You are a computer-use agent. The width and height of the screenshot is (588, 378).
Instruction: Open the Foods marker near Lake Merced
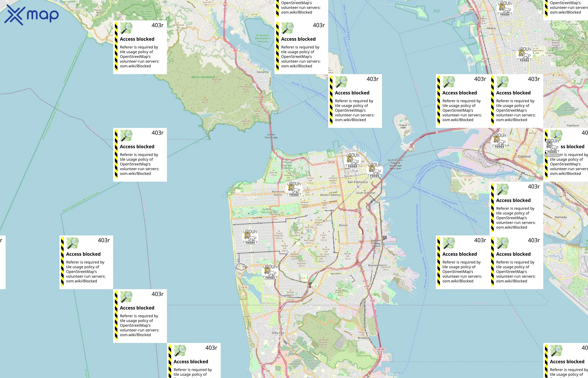point(270,272)
